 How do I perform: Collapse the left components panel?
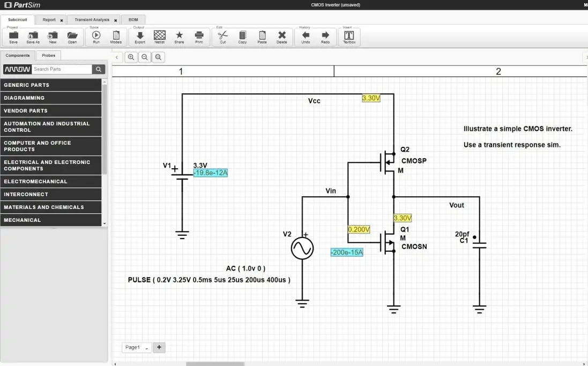(x=117, y=57)
